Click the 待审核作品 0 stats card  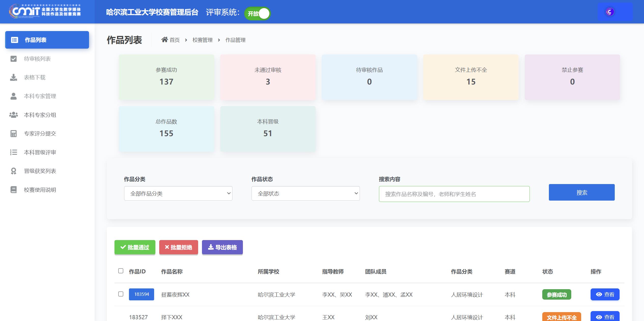coord(369,77)
